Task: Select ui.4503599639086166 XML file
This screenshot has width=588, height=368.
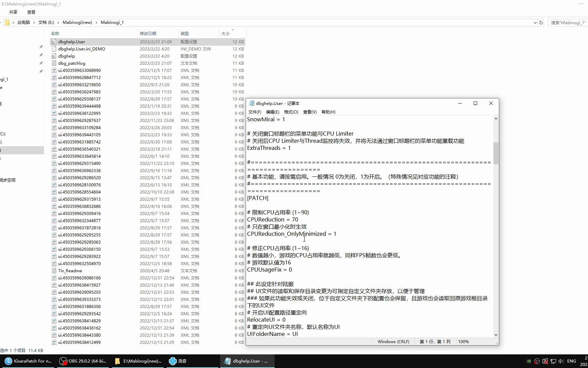Action: 79,278
